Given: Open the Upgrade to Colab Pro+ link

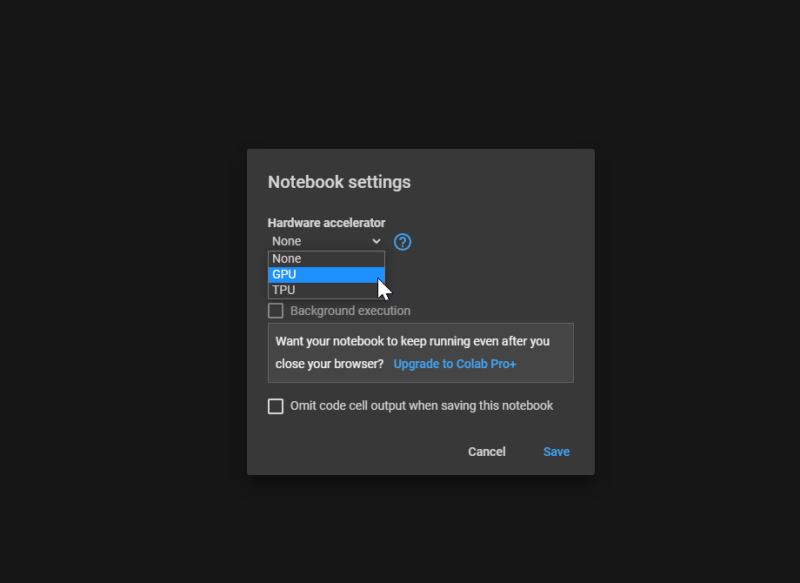Looking at the screenshot, I should [454, 364].
